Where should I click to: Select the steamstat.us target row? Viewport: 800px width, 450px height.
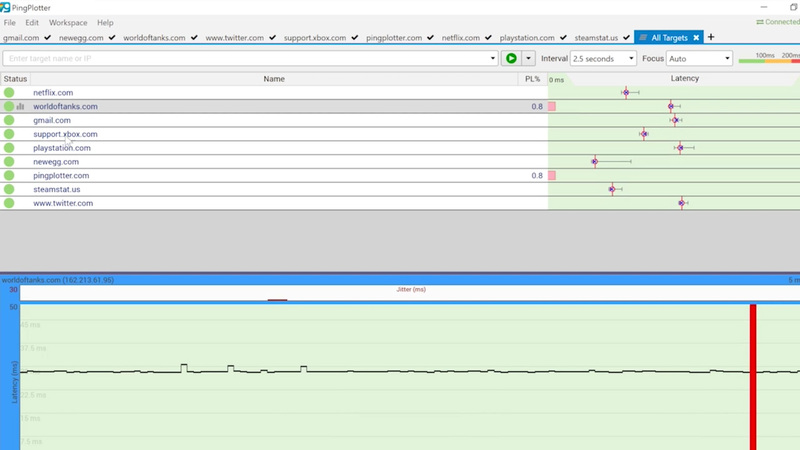(x=400, y=189)
